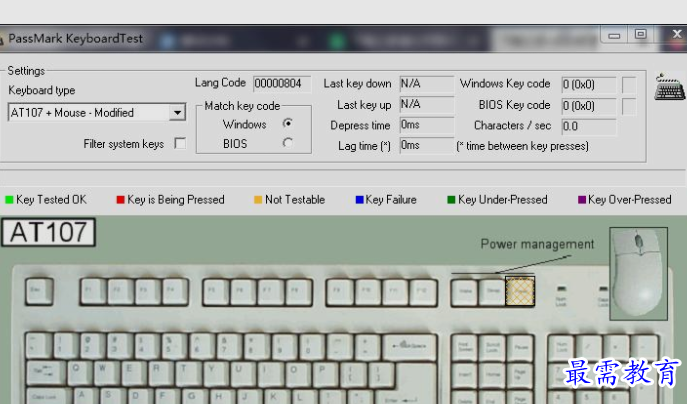
Task: Click the typewriter icon at top right
Action: point(669,87)
